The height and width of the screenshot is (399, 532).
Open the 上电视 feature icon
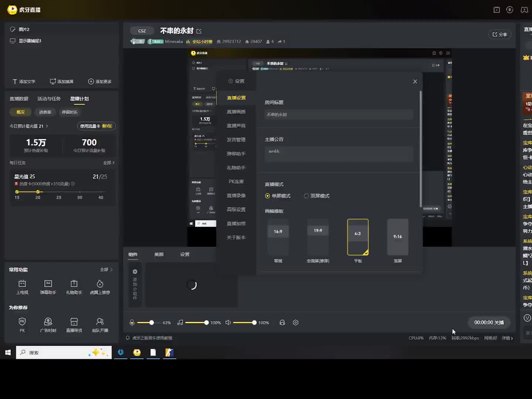tap(22, 284)
